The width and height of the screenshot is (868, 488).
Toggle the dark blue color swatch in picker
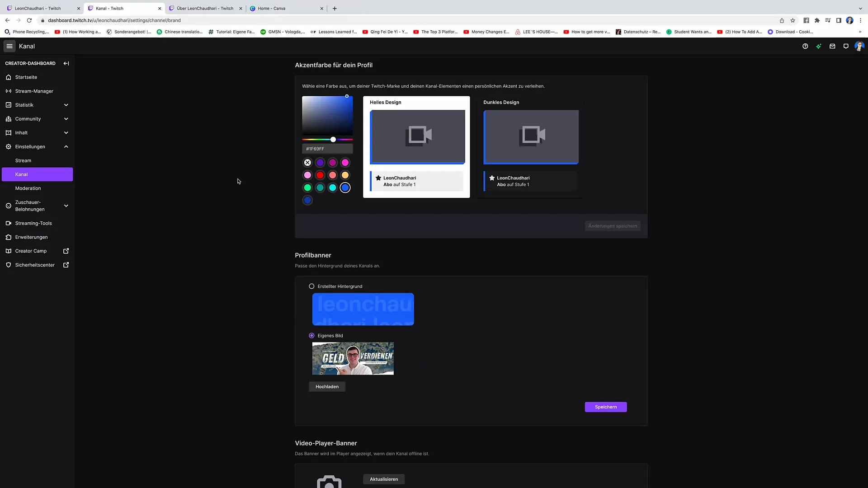pos(307,200)
